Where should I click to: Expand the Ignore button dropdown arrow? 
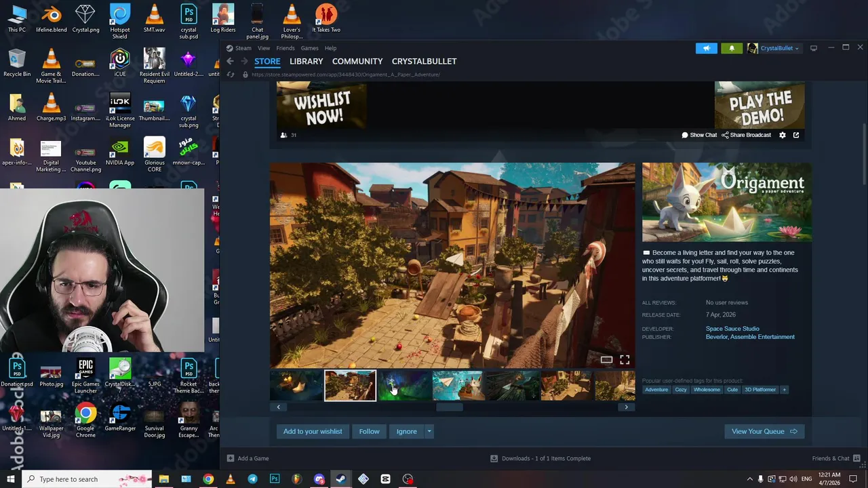pyautogui.click(x=429, y=431)
